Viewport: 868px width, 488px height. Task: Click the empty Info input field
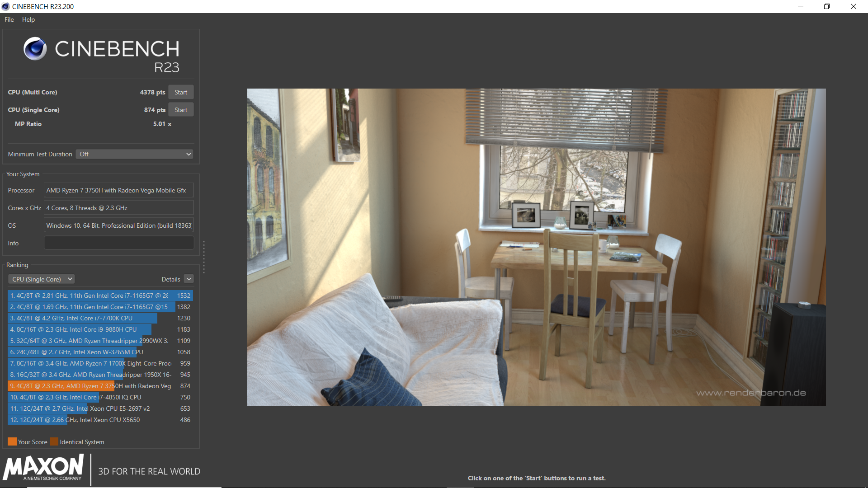pyautogui.click(x=118, y=243)
